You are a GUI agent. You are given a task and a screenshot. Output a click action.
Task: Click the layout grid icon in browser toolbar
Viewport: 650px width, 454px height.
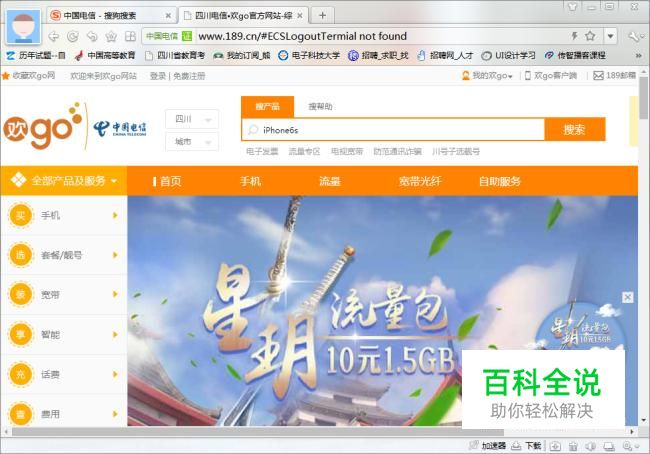130,36
